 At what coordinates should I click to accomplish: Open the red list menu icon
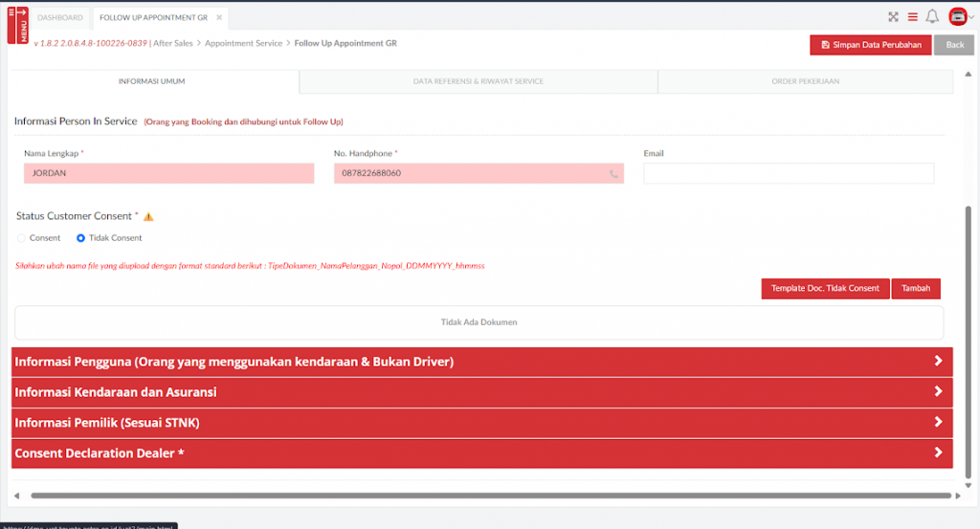912,17
